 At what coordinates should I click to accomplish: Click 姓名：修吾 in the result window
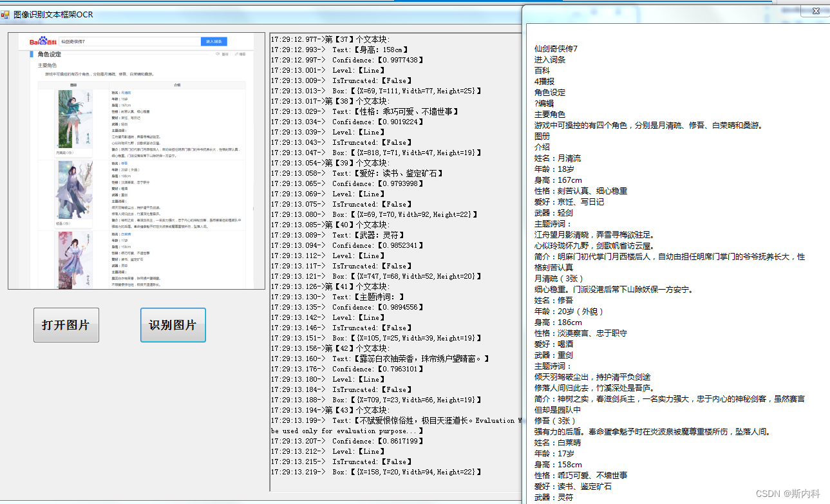click(554, 301)
